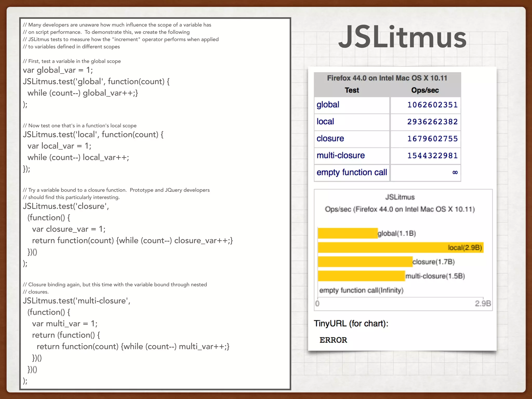Click the 'closure' test link
Viewport: 532px width, 399px height.
click(x=330, y=138)
